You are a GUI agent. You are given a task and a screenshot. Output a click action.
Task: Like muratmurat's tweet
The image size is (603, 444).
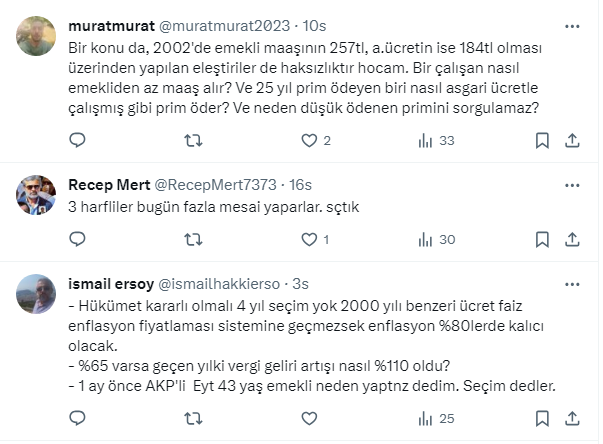311,140
